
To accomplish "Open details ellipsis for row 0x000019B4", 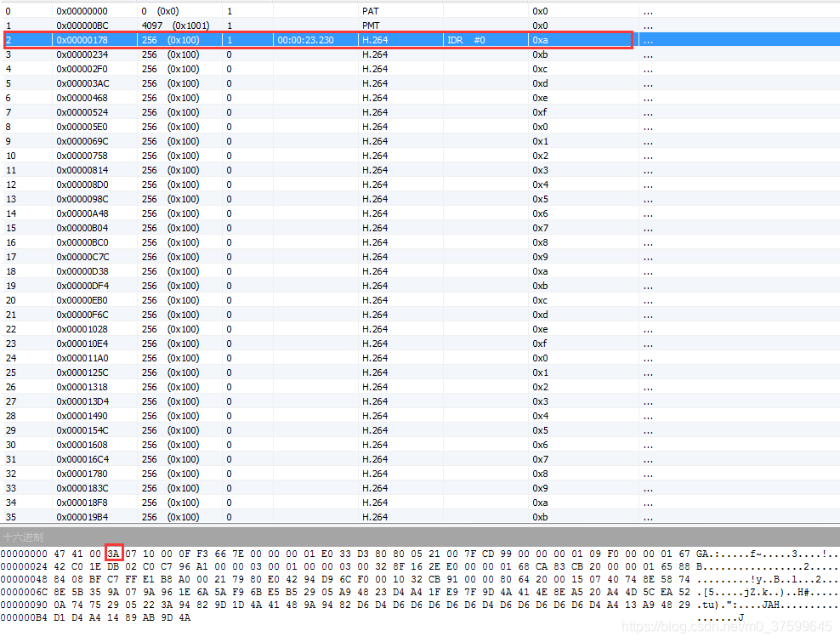I will pos(648,518).
